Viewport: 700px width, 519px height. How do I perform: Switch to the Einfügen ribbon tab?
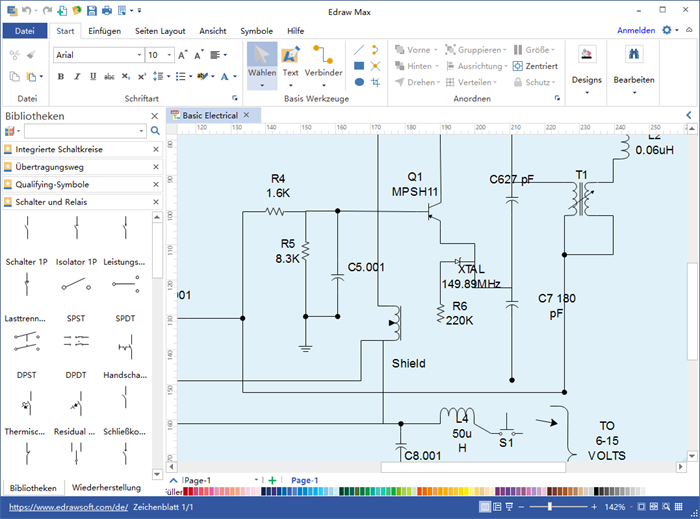point(105,31)
